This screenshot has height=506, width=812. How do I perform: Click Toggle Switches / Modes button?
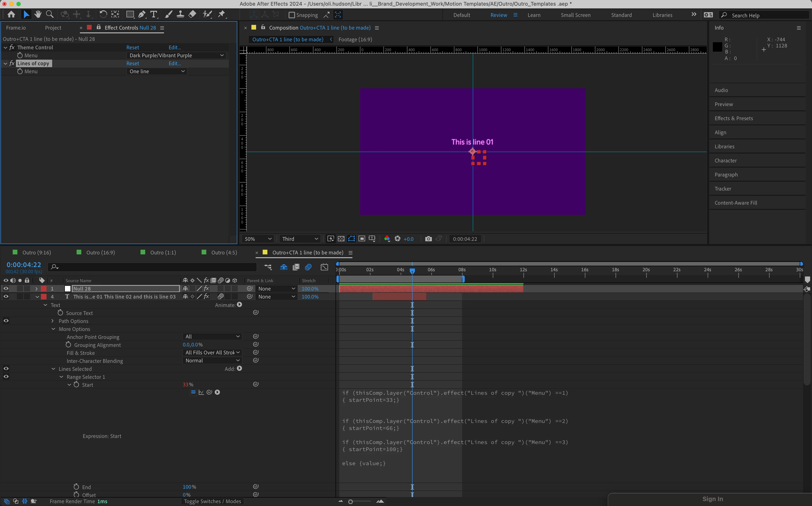click(x=212, y=501)
